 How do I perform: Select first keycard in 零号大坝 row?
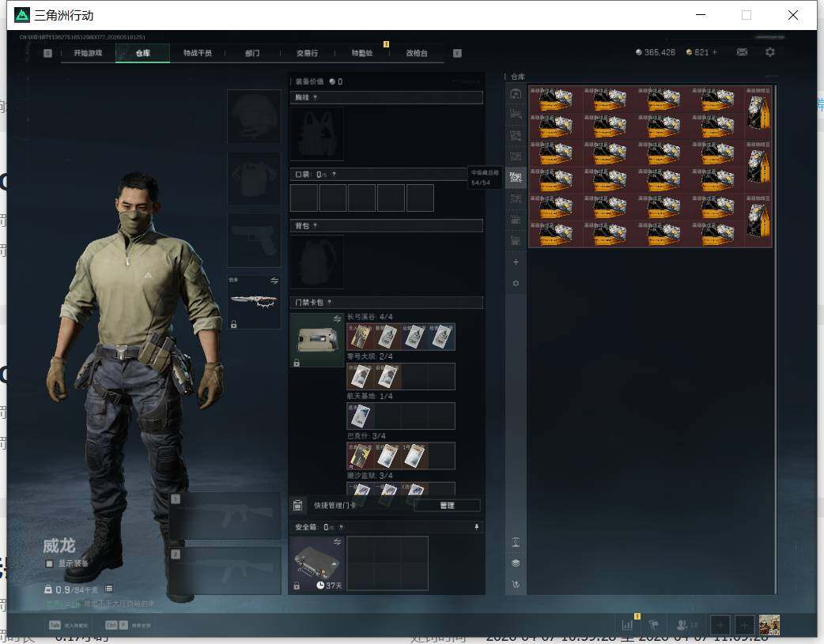pyautogui.click(x=361, y=377)
